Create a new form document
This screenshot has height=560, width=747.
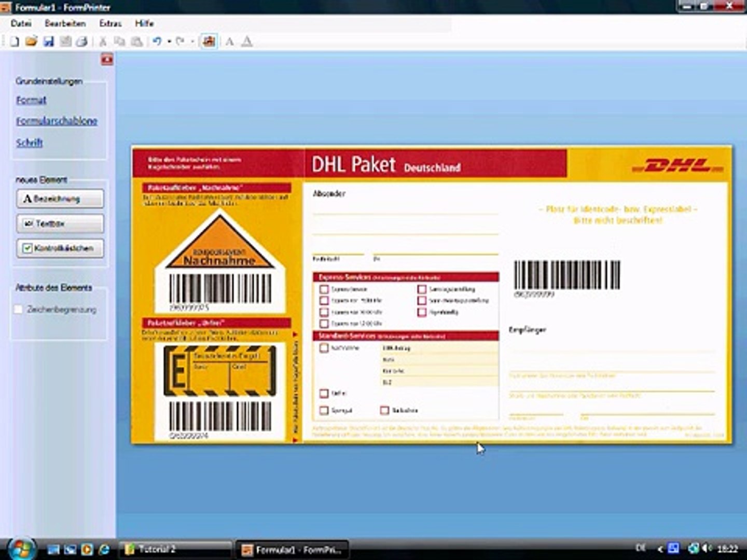[14, 41]
